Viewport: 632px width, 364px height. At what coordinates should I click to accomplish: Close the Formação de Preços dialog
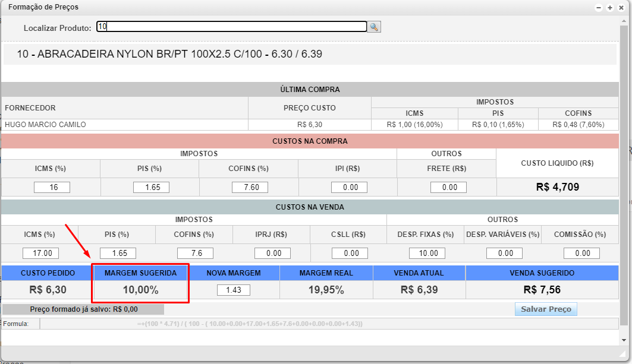(x=621, y=8)
